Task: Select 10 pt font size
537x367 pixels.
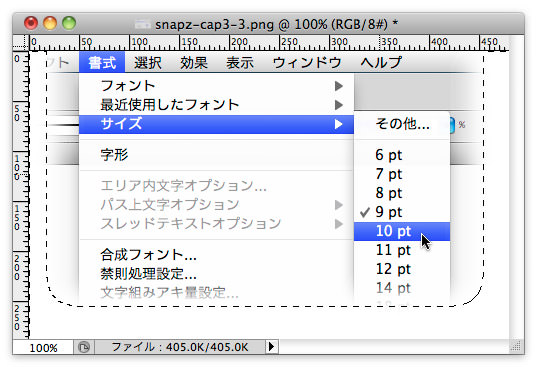Action: [x=402, y=231]
